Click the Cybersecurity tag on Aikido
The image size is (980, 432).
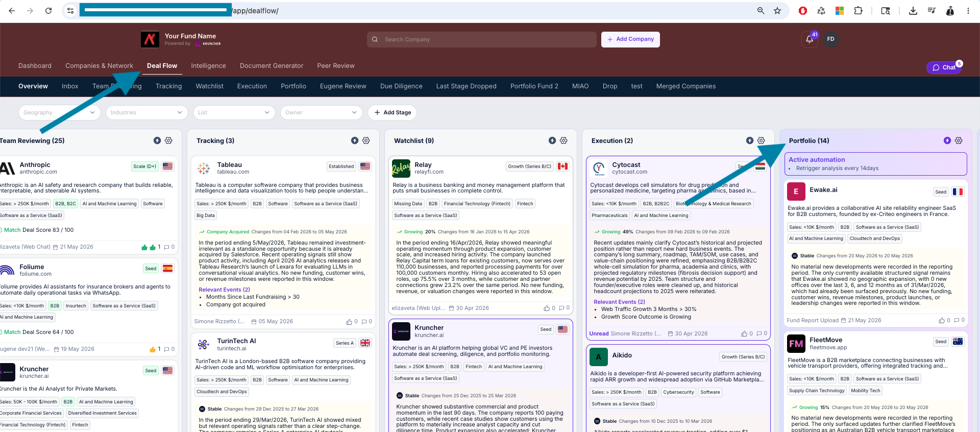tap(678, 392)
